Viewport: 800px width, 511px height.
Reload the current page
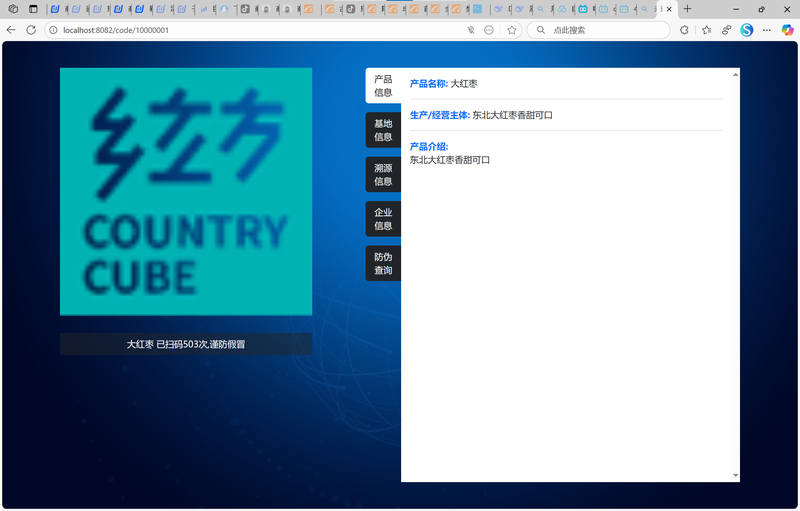(x=31, y=30)
